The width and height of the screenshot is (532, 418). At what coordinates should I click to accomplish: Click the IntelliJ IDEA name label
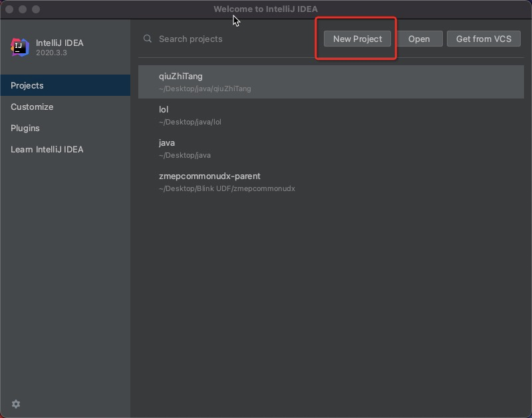(x=60, y=43)
